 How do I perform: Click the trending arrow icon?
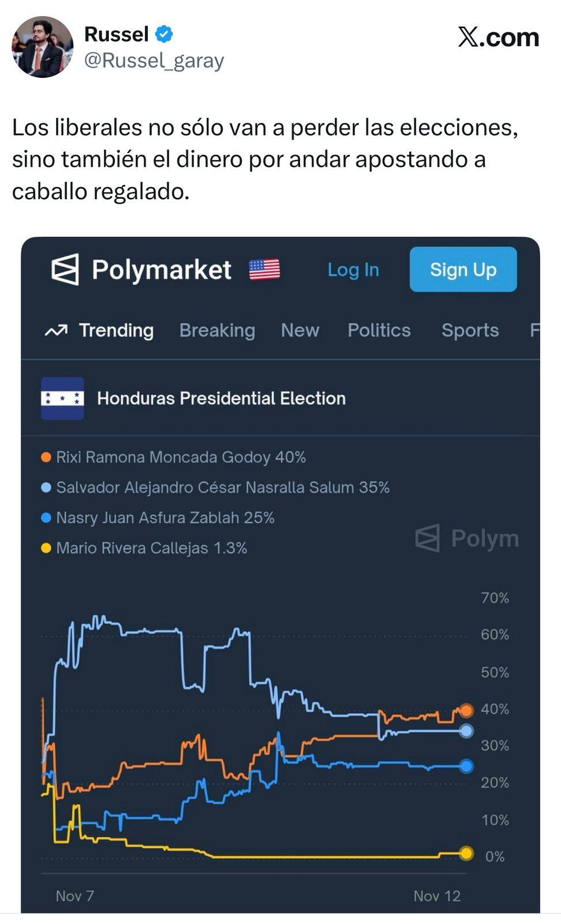(x=56, y=330)
